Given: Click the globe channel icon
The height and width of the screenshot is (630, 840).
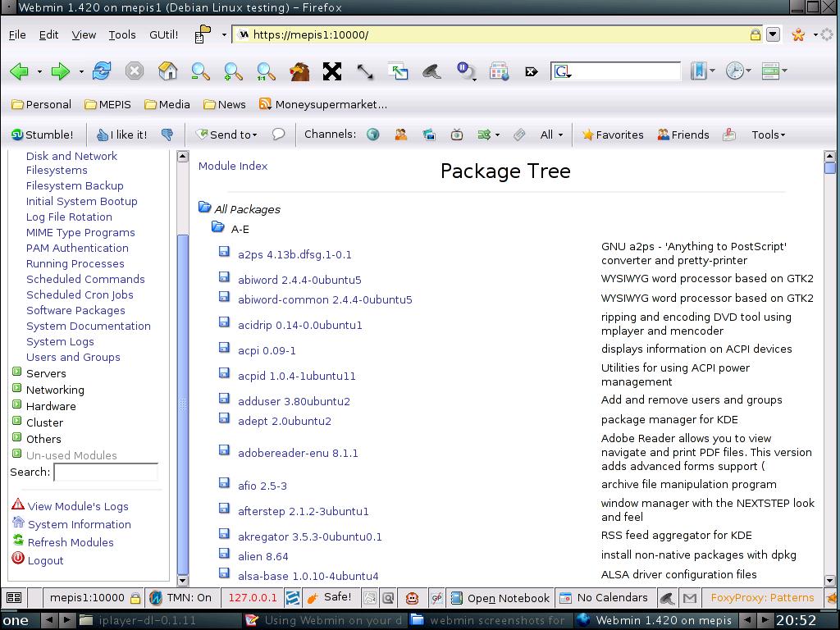Looking at the screenshot, I should [373, 135].
